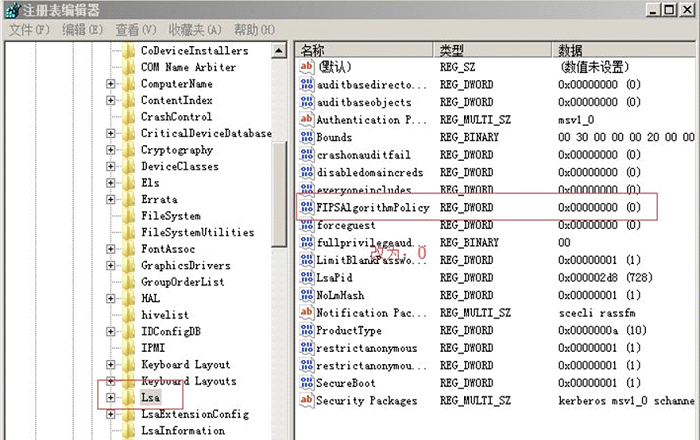The height and width of the screenshot is (440, 700).
Task: Click the DWORD icon of auditbasedirecto...
Action: pos(307,84)
